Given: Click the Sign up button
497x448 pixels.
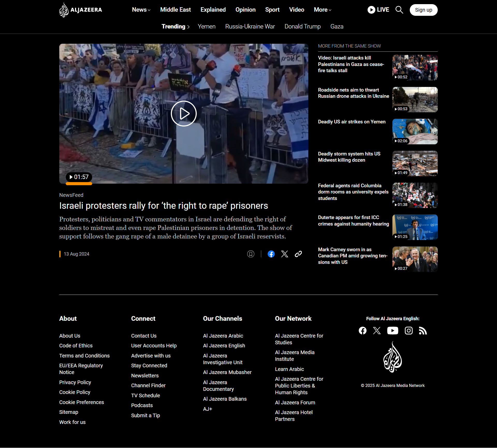Looking at the screenshot, I should [x=423, y=10].
